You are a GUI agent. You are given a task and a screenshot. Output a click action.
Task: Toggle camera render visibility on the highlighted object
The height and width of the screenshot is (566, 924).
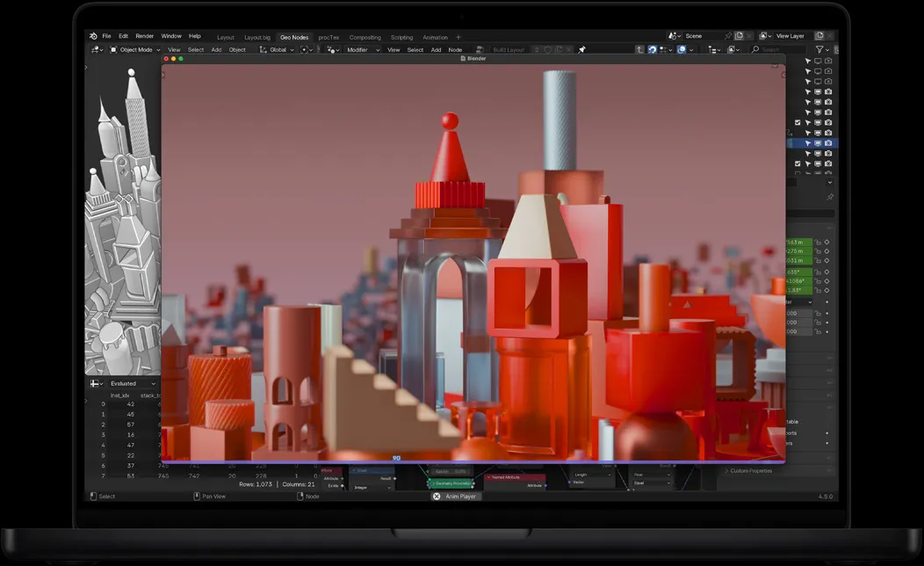click(827, 141)
